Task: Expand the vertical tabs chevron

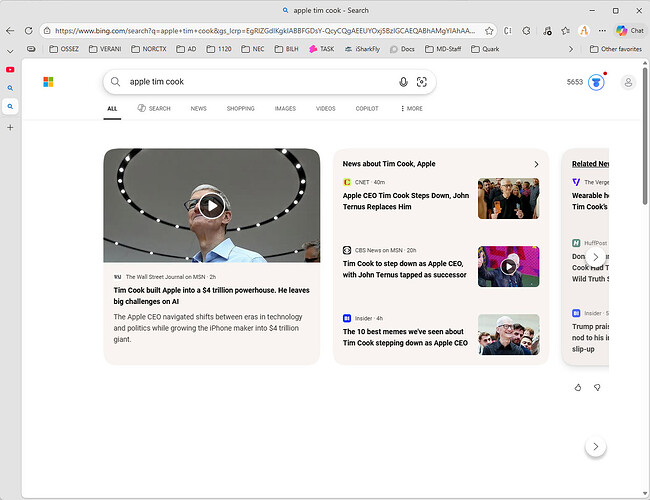Action: pos(10,51)
